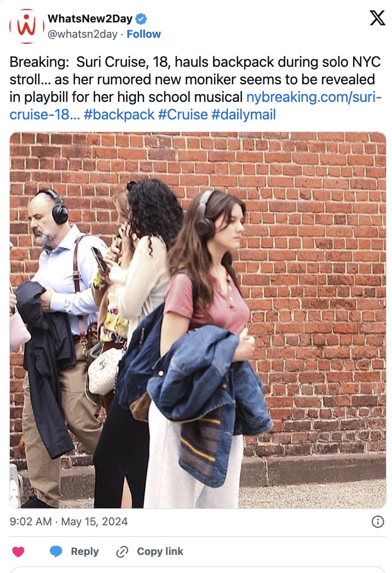Screen dimensions: 392x573
Task: Open the #dailymail hashtag
Action: [x=243, y=114]
